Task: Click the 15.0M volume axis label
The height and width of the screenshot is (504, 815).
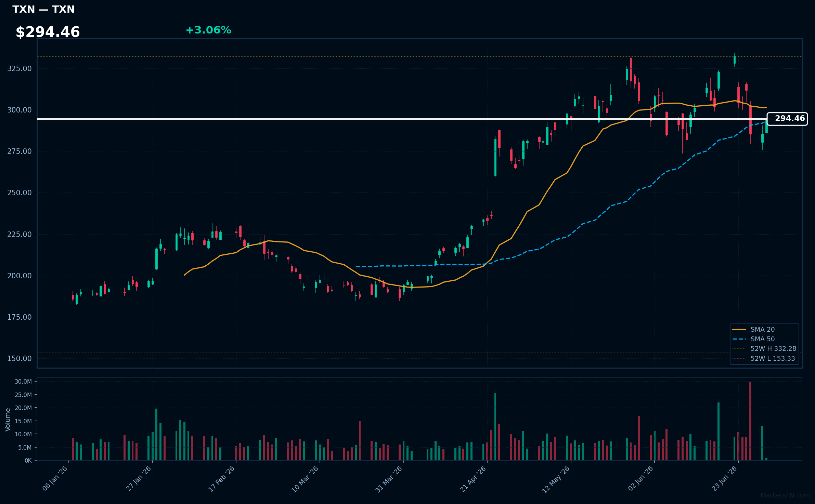Action: pyautogui.click(x=23, y=421)
